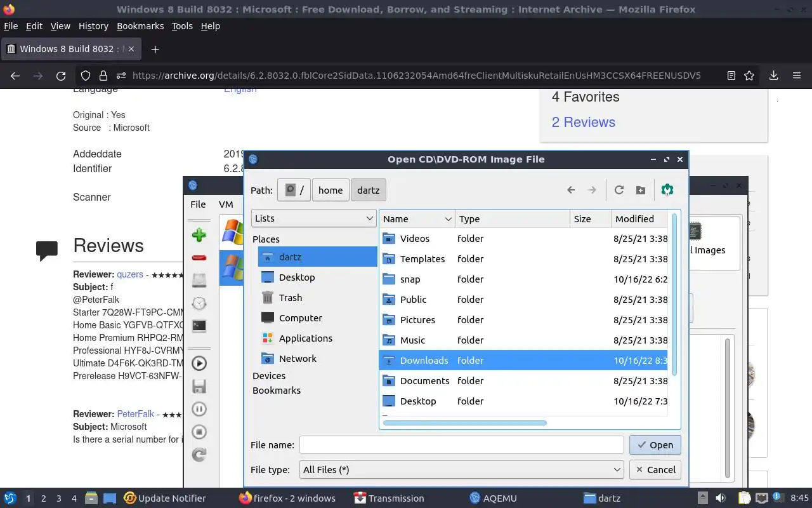This screenshot has width=812, height=508.
Task: Click the horizontal scrollbar in the file list
Action: pos(464,422)
